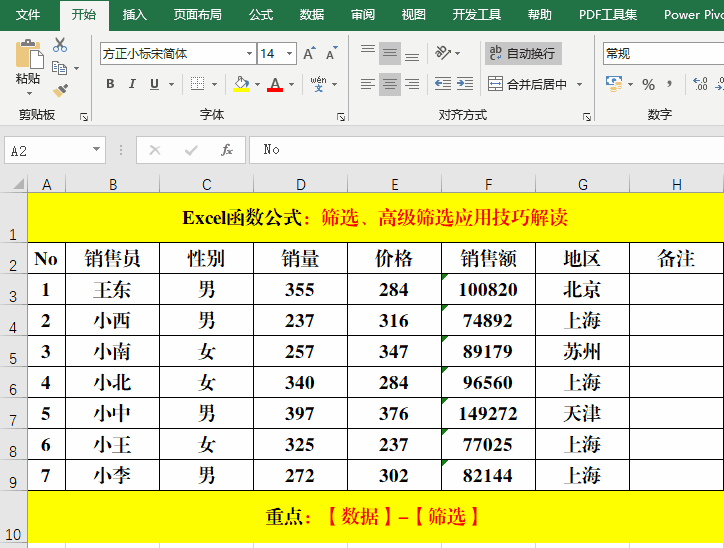Open clipboard dialog launcher
The width and height of the screenshot is (724, 548).
84,117
